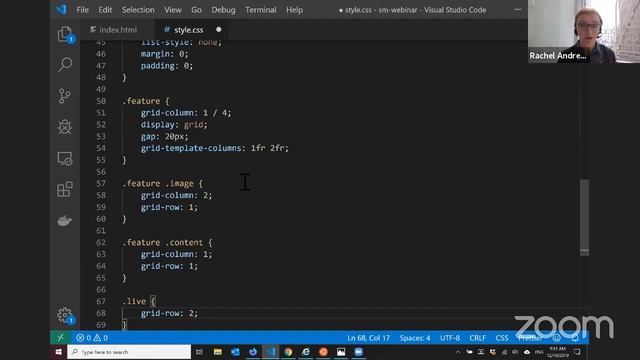Viewport: 640px width, 360px height.
Task: Change encoding via UTF-8
Action: pyautogui.click(x=450, y=338)
